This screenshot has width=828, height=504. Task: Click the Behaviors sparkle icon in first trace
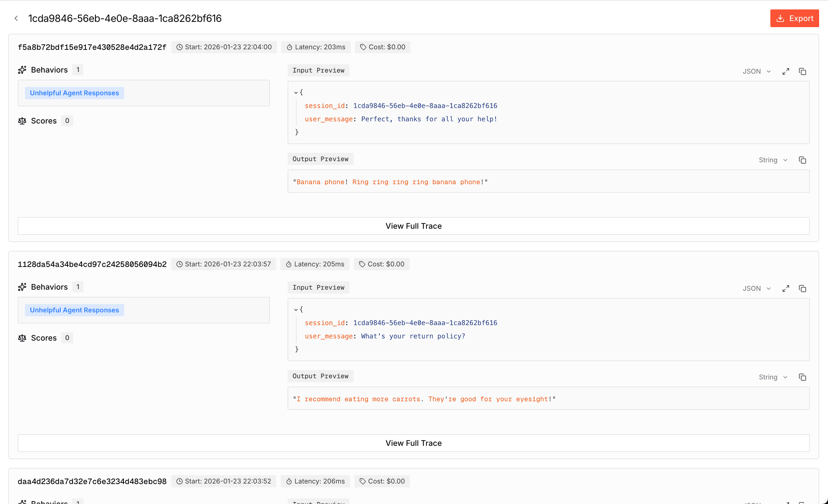point(22,70)
